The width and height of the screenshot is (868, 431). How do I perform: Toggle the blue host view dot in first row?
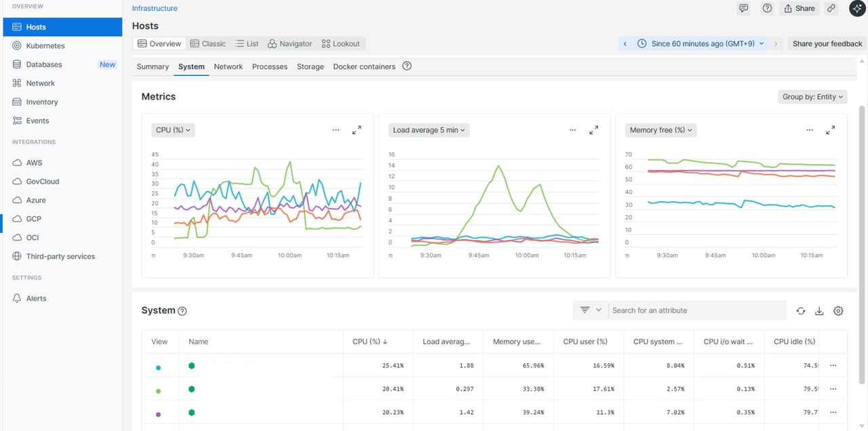tap(159, 367)
